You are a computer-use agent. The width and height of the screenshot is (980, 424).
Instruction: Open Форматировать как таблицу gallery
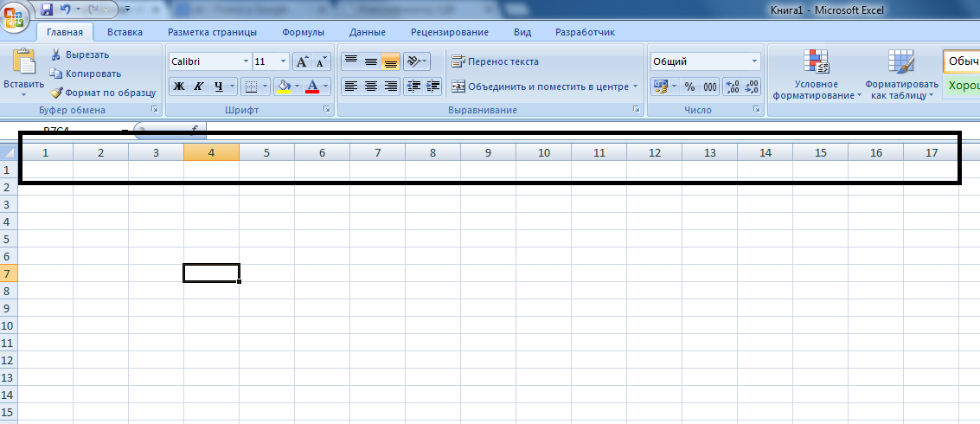click(x=901, y=74)
